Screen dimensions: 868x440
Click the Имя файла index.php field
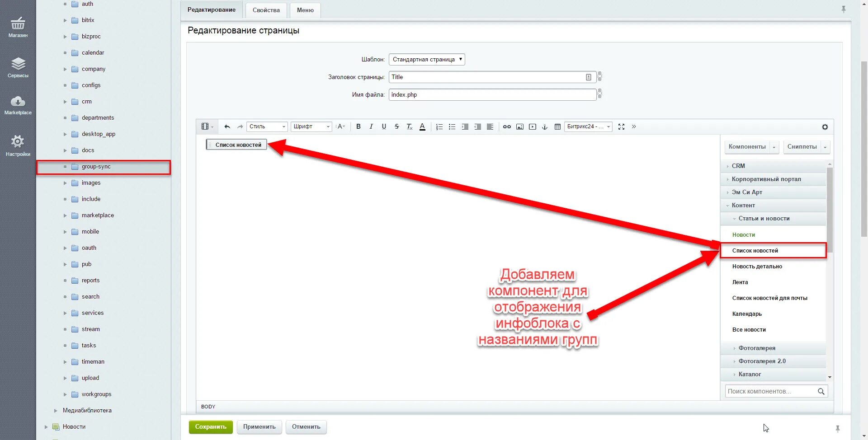[492, 95]
